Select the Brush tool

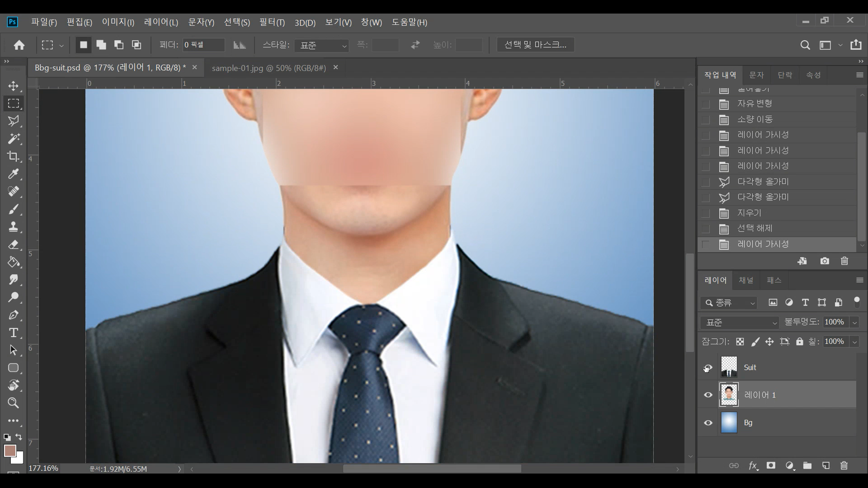pyautogui.click(x=14, y=209)
